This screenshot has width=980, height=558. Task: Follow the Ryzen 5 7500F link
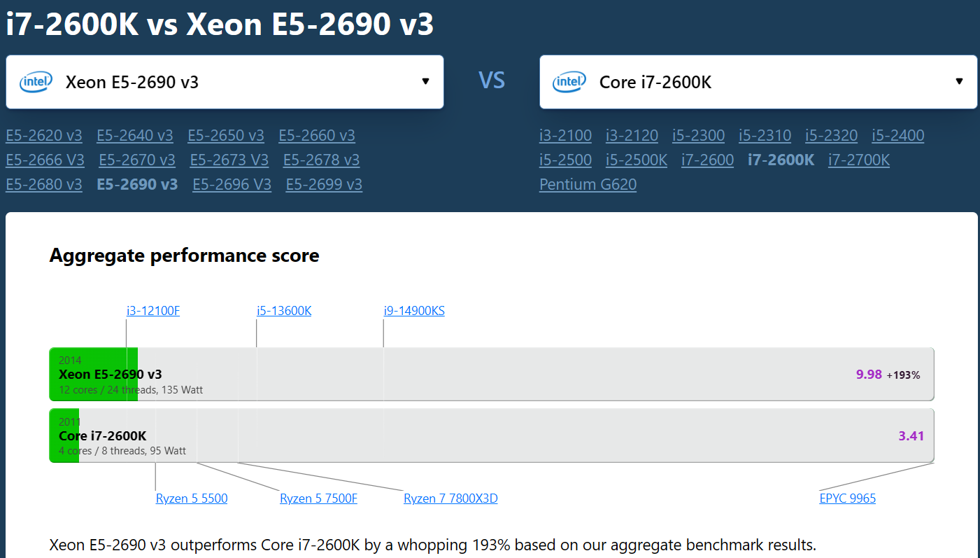(x=318, y=498)
